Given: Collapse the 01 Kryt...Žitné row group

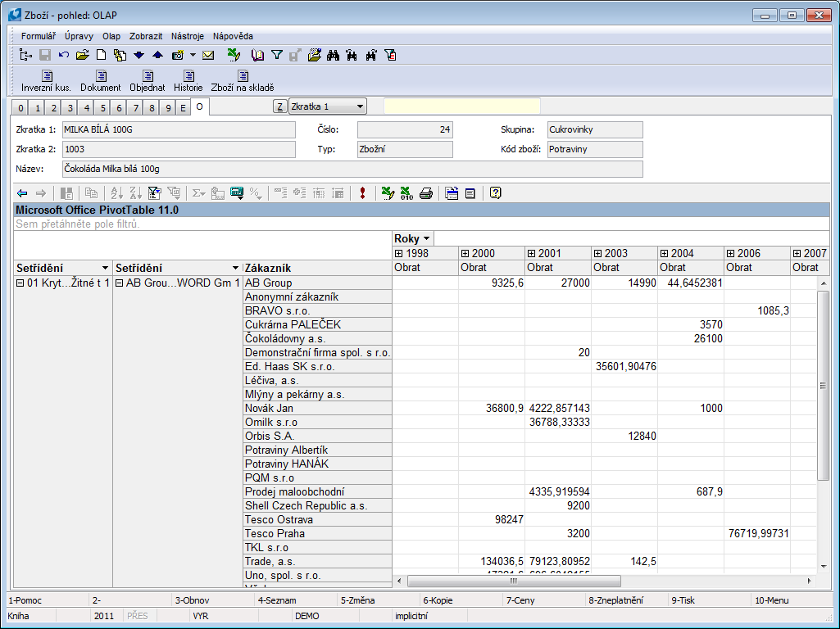Looking at the screenshot, I should (x=20, y=283).
